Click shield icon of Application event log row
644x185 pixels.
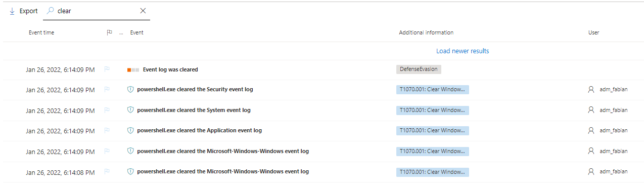coord(130,130)
